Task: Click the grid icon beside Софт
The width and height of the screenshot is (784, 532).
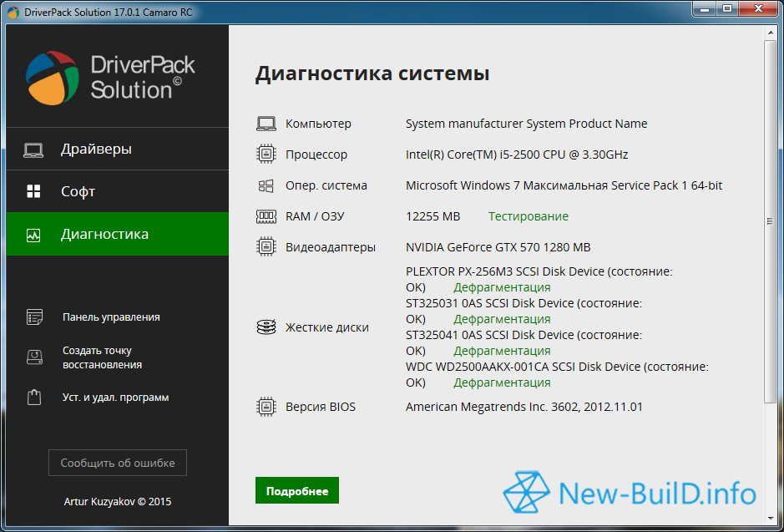Action: click(33, 191)
